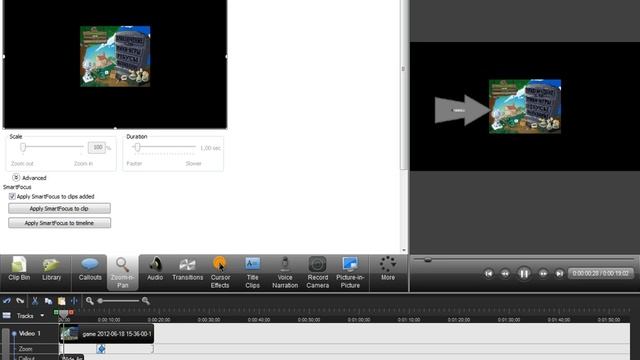640x360 pixels.
Task: Click the Undo icon in timeline toolbar
Action: [7, 301]
